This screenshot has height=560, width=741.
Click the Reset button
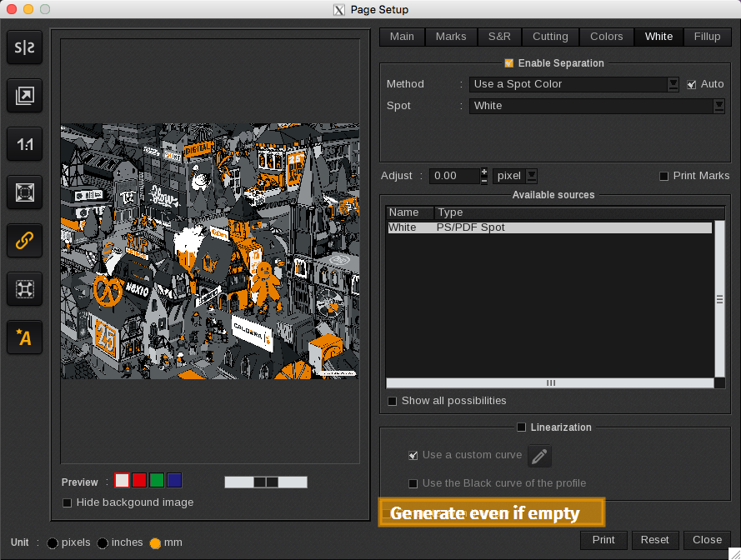coord(654,540)
